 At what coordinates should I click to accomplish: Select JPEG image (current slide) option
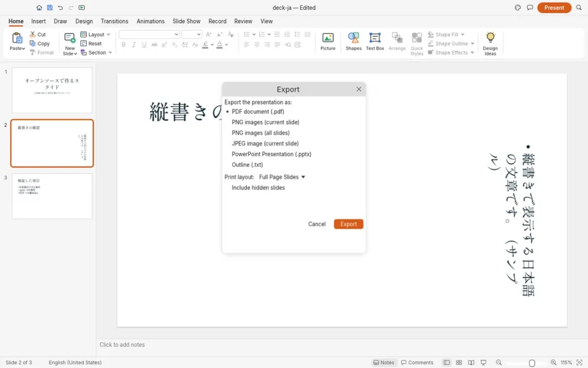coord(265,143)
